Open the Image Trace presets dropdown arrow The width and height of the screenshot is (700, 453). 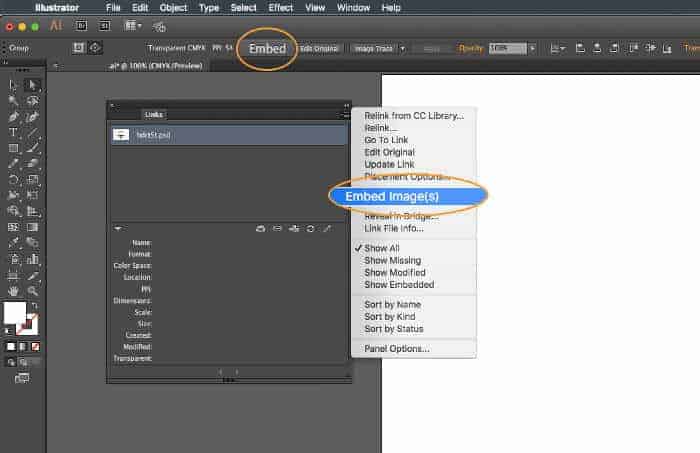coord(402,48)
